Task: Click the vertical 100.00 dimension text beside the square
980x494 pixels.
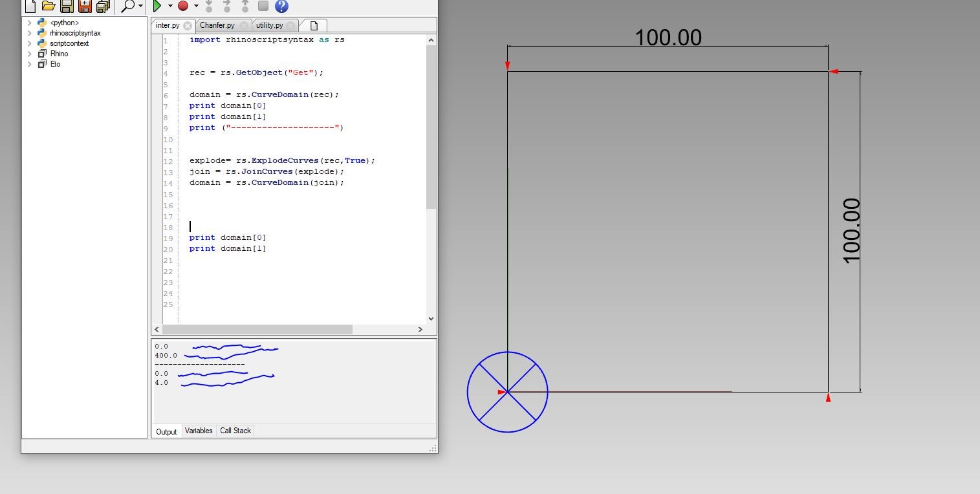Action: pos(851,231)
